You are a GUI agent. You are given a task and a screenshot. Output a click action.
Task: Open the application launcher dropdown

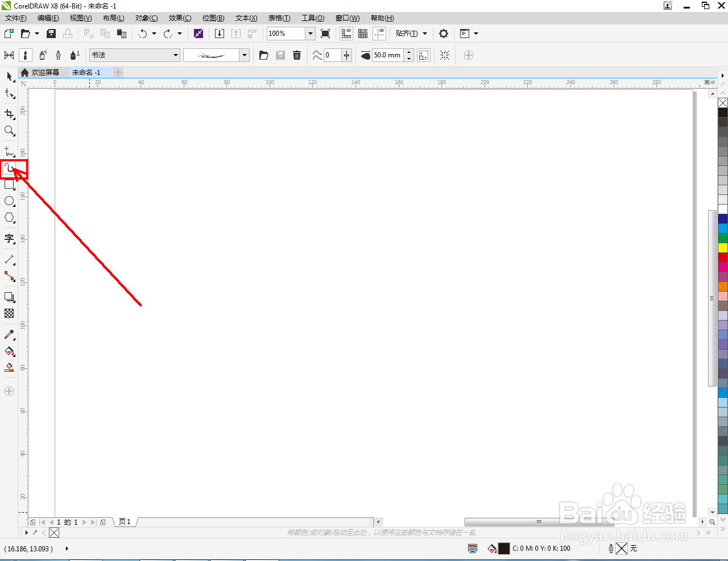pyautogui.click(x=469, y=34)
